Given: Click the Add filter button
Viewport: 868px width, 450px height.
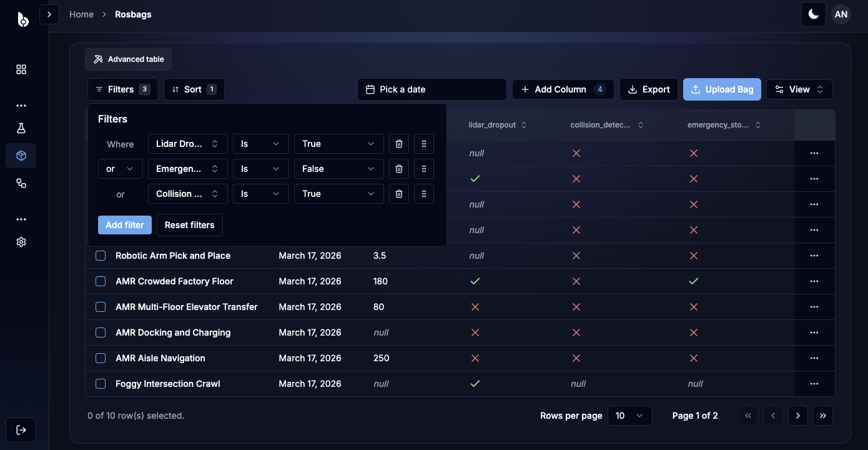Looking at the screenshot, I should 124,225.
